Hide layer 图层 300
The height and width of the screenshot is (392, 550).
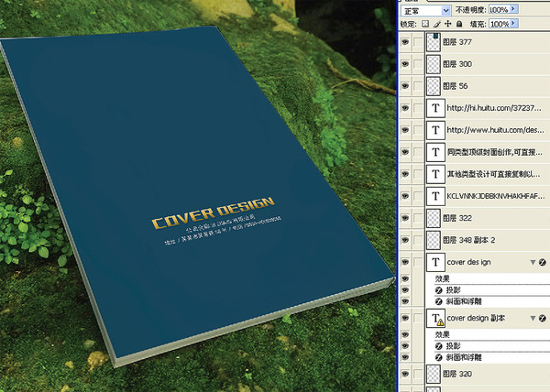[405, 64]
